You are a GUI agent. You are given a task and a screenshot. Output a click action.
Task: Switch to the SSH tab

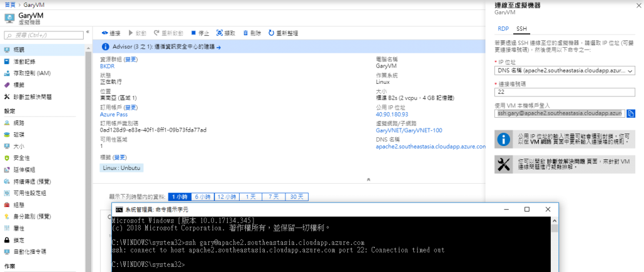click(x=521, y=29)
